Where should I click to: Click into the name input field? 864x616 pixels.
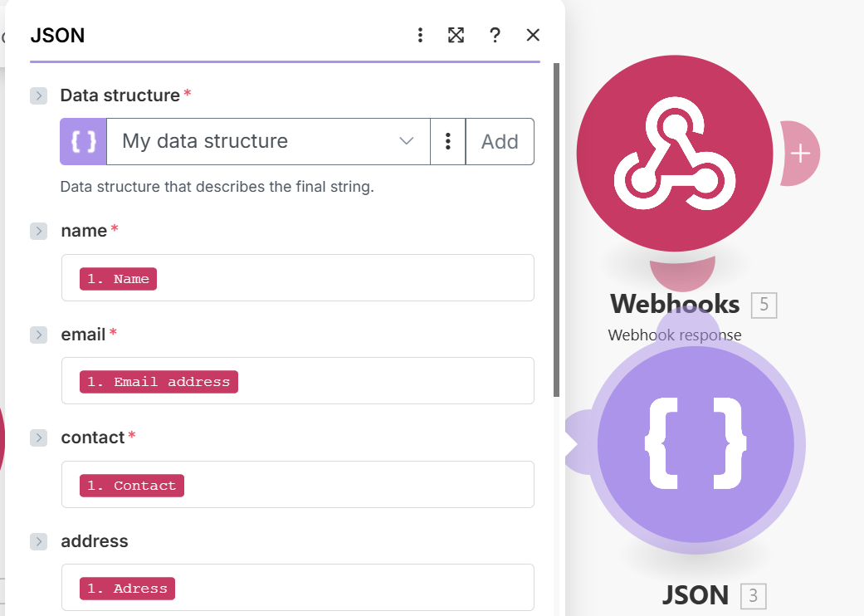(298, 277)
